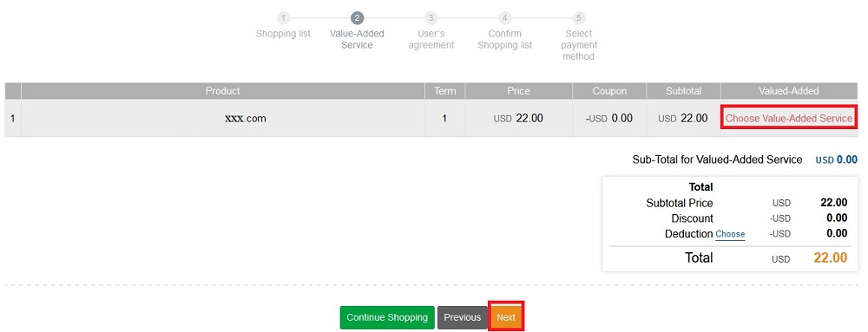
Task: Click step 4 circle Confirm Shopping list
Action: (505, 18)
